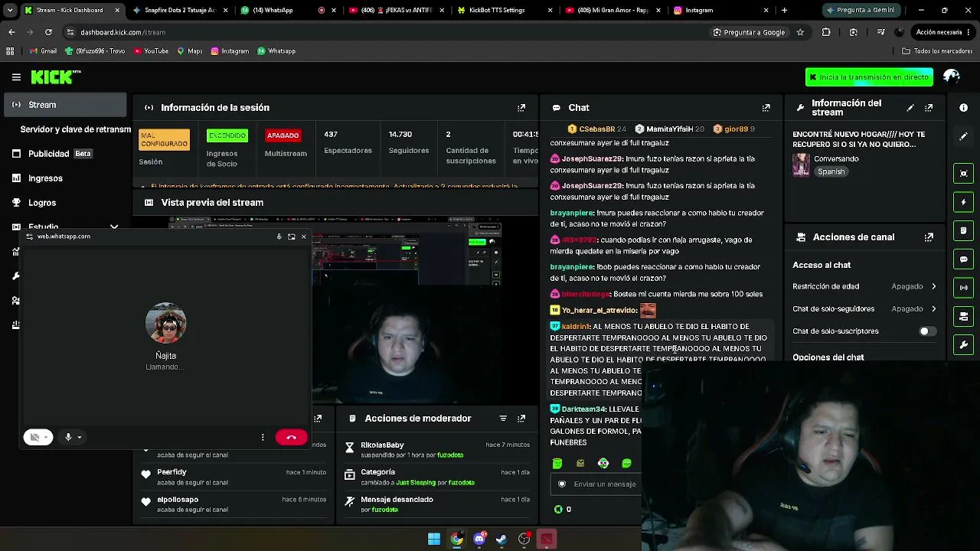Click Inicia la transmisión en directo button
Screen dimensions: 980x551
pyautogui.click(x=869, y=77)
